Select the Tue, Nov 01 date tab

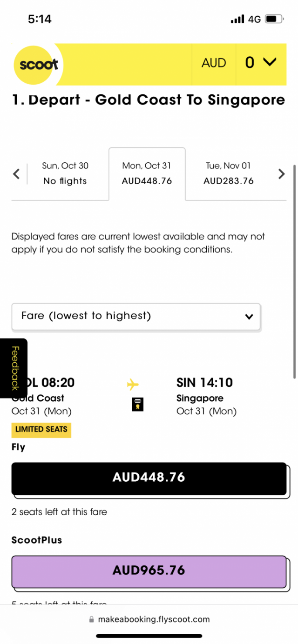(229, 173)
